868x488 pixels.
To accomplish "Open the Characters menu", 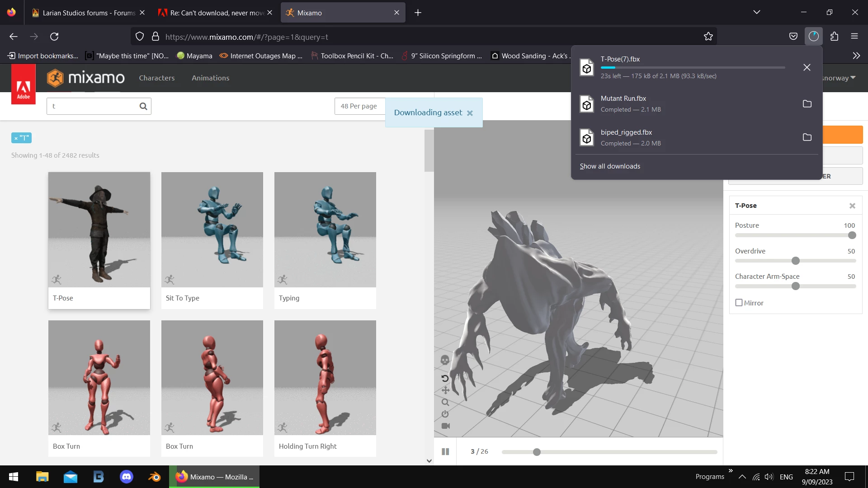I will tap(156, 78).
